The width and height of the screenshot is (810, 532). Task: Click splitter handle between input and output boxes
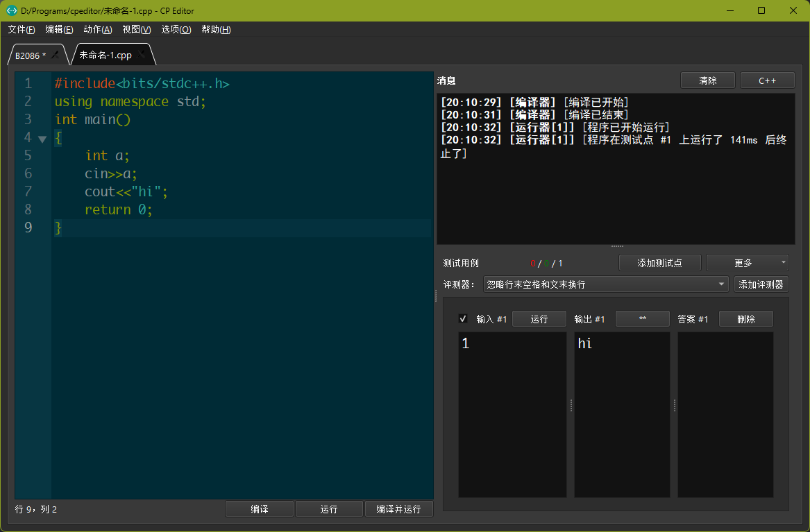click(571, 405)
